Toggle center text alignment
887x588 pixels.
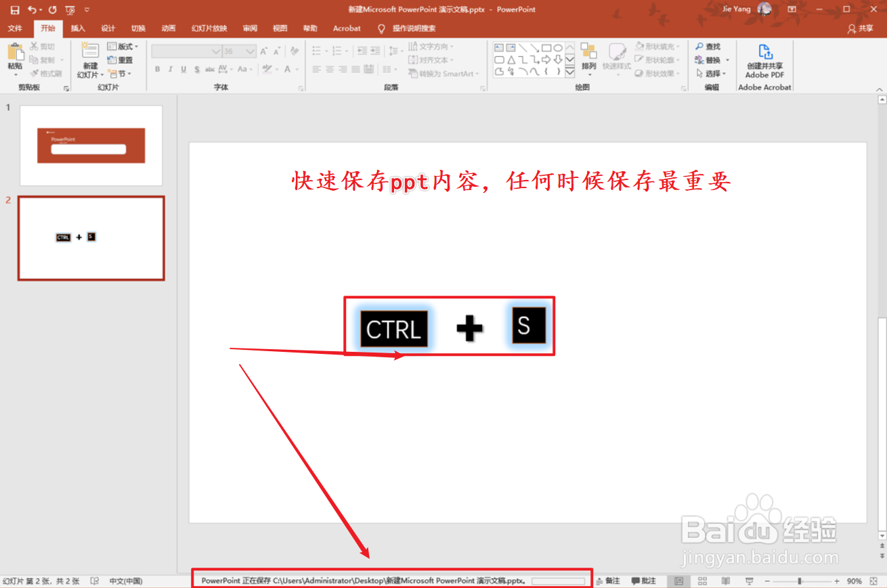pos(329,69)
